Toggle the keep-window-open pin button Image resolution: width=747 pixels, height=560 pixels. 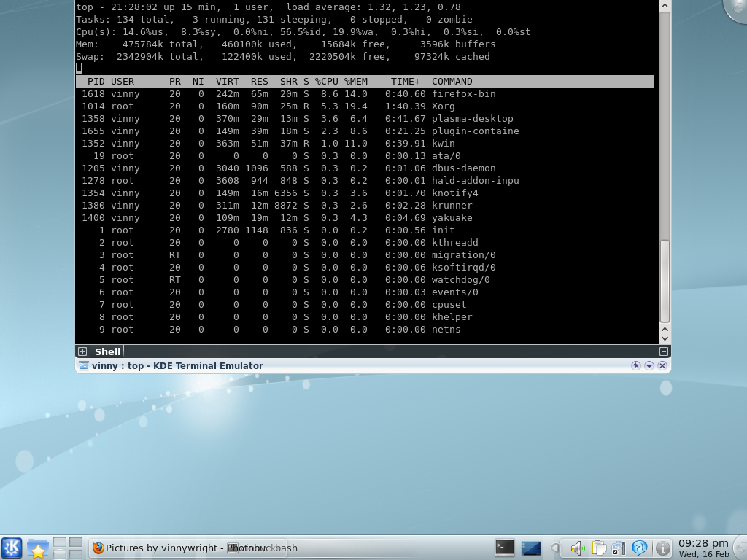pyautogui.click(x=636, y=366)
